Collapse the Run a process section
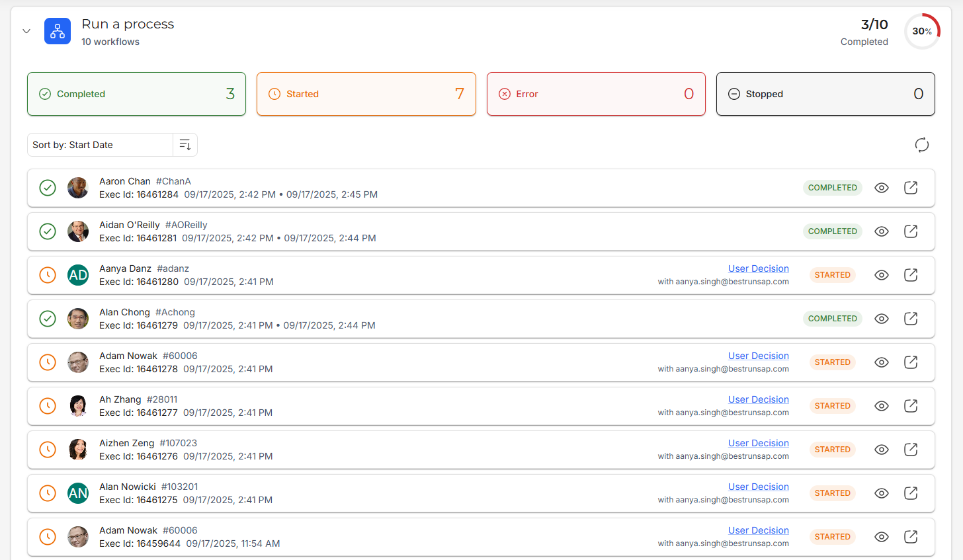This screenshot has height=560, width=963. pyautogui.click(x=26, y=31)
